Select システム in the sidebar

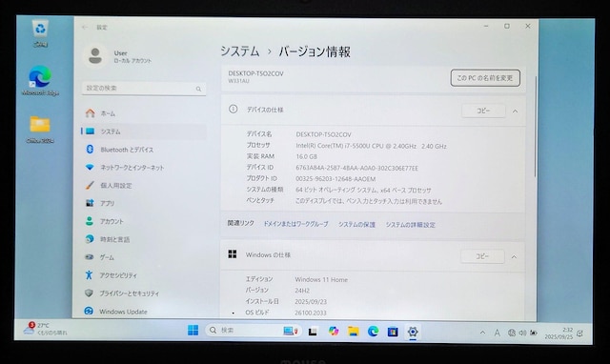tap(144, 131)
